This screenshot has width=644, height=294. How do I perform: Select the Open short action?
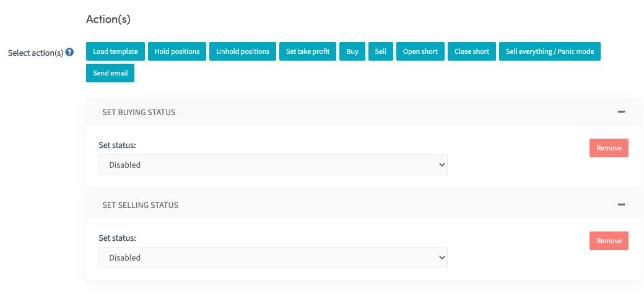(x=420, y=51)
